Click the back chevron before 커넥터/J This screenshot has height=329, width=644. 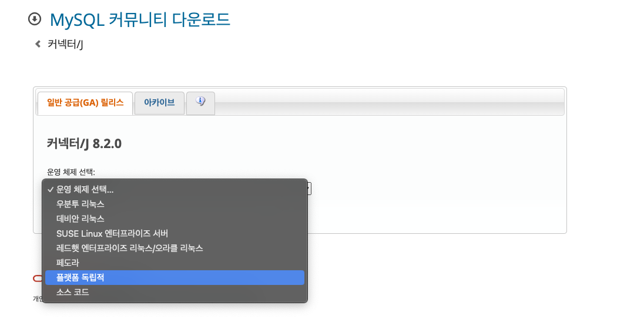pyautogui.click(x=38, y=43)
